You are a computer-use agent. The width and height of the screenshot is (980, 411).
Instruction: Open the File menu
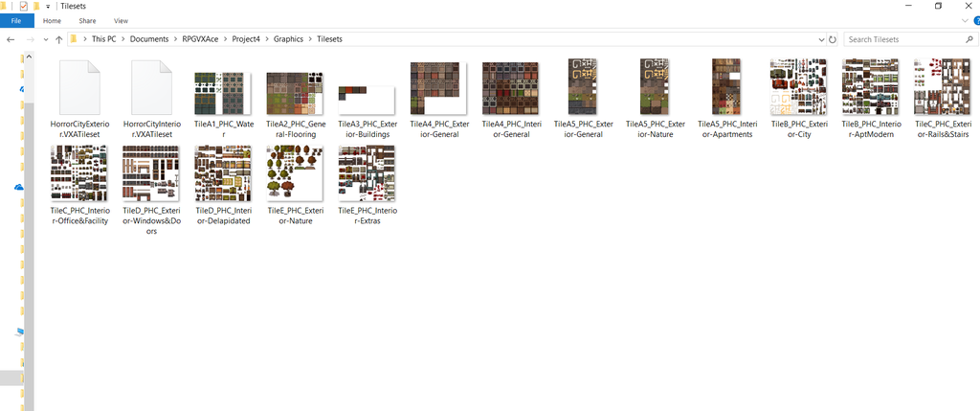click(x=16, y=20)
